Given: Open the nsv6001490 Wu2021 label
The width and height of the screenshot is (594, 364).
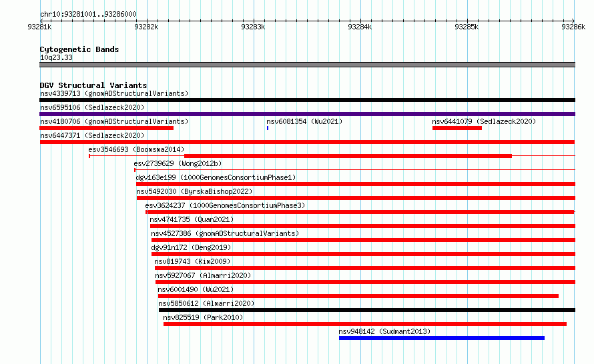Looking at the screenshot, I should click(196, 289).
